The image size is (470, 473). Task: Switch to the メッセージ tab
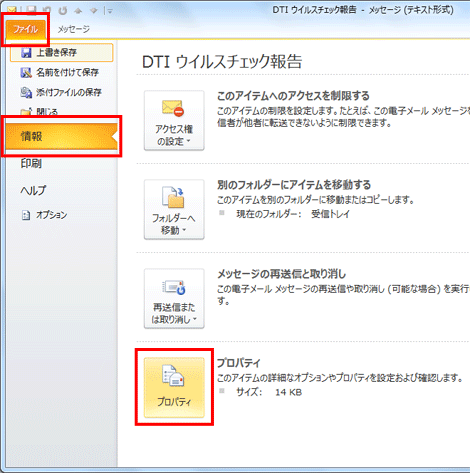(x=74, y=29)
